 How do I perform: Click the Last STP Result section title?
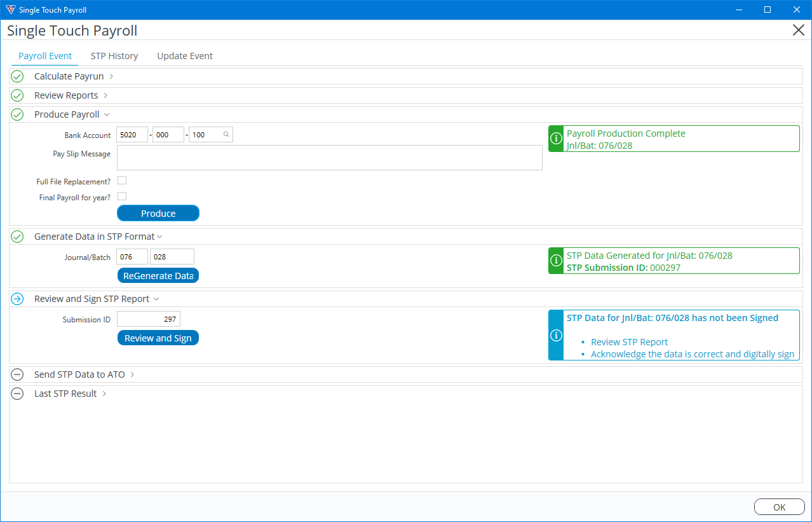(65, 394)
